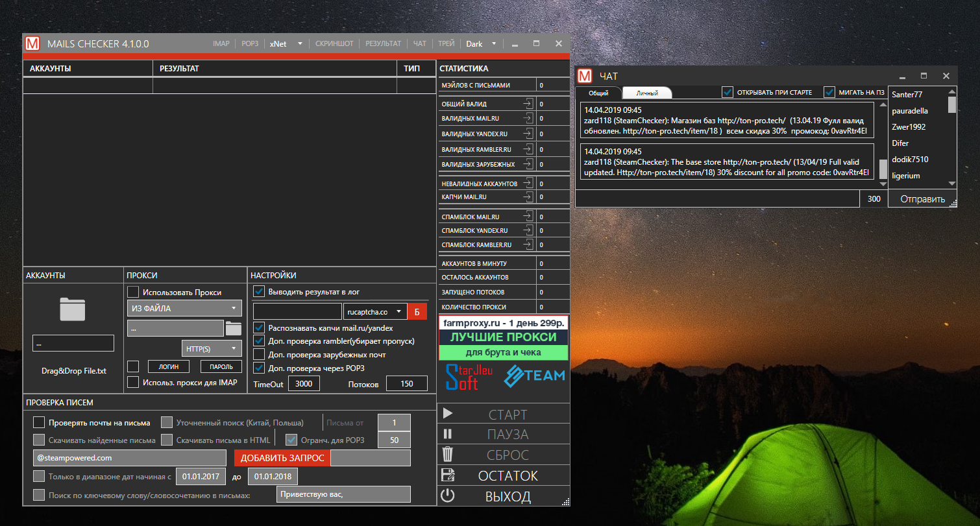The width and height of the screenshot is (980, 526).
Task: Click the ДОБАВИТЬ ЗАПРОС button
Action: pos(282,457)
